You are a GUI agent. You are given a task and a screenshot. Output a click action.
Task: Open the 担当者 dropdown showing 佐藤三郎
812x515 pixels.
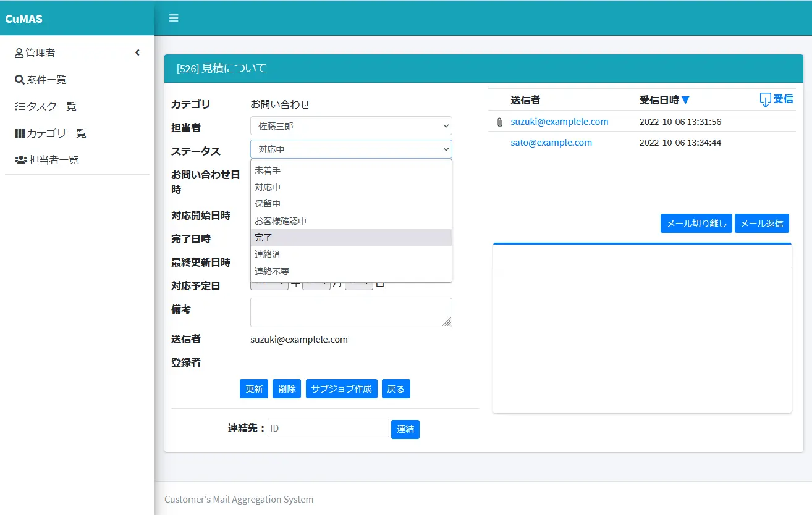(351, 126)
